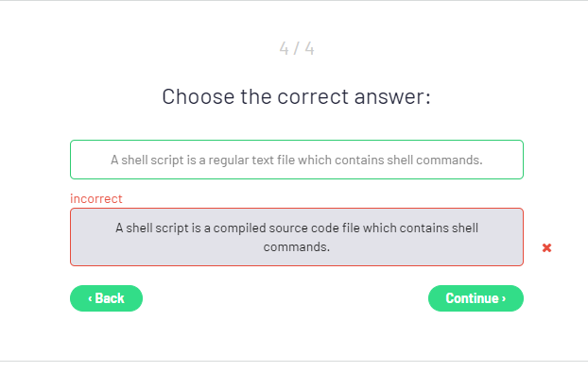Dismiss the wrong-answer cross beside the second option
Screen dimensions: 588x372
pos(546,247)
